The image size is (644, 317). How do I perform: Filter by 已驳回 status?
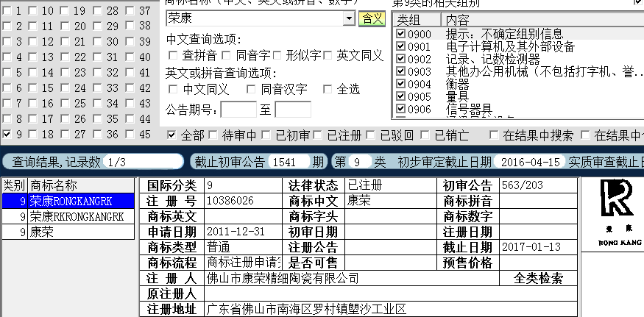pos(370,135)
